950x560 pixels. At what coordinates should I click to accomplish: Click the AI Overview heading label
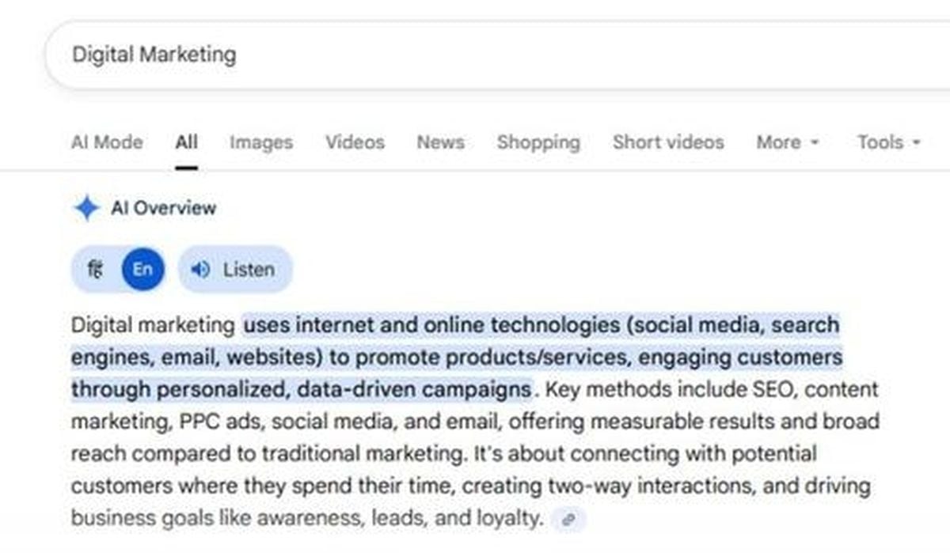[163, 209]
